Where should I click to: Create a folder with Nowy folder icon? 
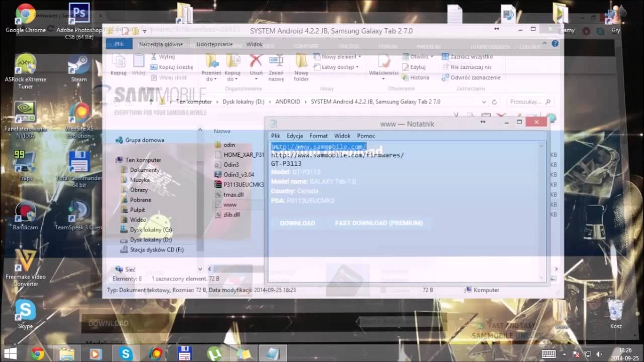(301, 67)
